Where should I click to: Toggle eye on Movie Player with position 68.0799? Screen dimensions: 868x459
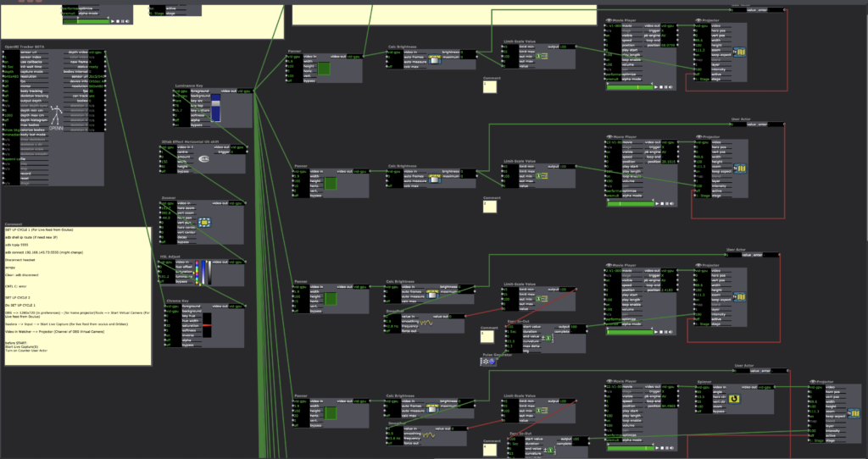(609, 20)
